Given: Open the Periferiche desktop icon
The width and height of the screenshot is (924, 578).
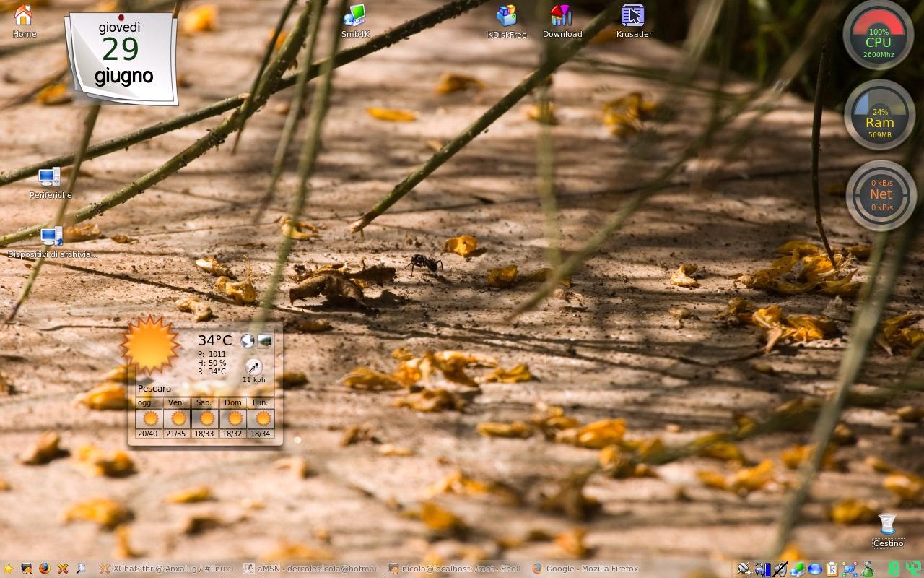Looking at the screenshot, I should point(50,183).
